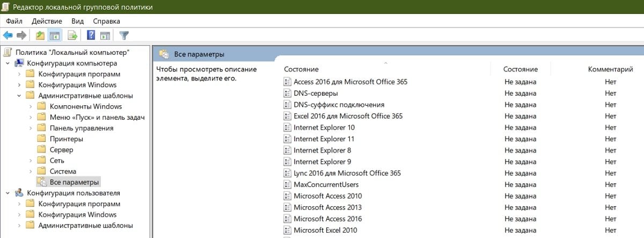Sort by the Комментарий column header
The image size is (644, 238).
610,69
